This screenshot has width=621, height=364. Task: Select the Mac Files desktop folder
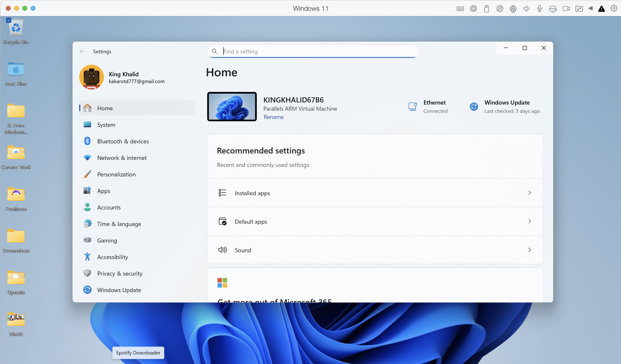pos(16,73)
